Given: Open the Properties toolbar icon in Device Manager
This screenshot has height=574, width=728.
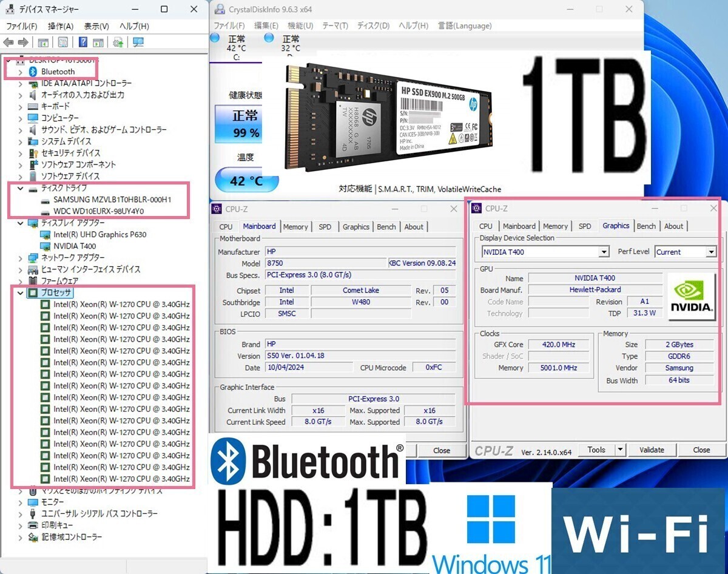Looking at the screenshot, I should (x=63, y=42).
